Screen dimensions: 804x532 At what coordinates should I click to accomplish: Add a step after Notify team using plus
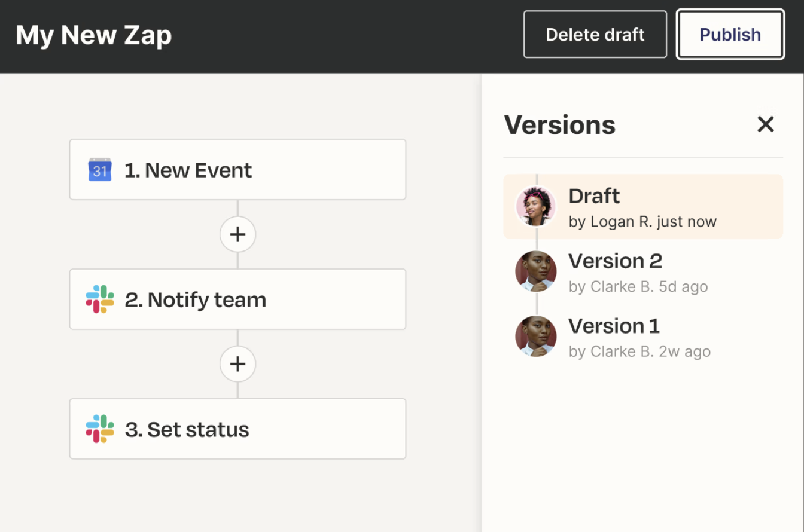237,364
